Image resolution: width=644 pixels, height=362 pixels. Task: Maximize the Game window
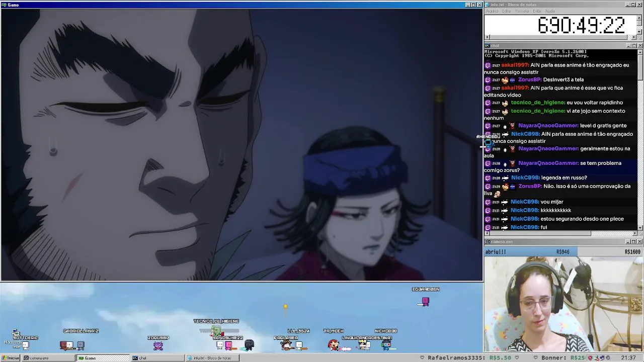pos(473,5)
